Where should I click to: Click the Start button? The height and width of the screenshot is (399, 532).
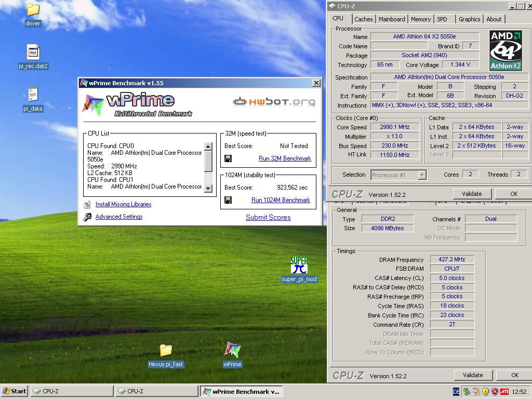(x=15, y=392)
